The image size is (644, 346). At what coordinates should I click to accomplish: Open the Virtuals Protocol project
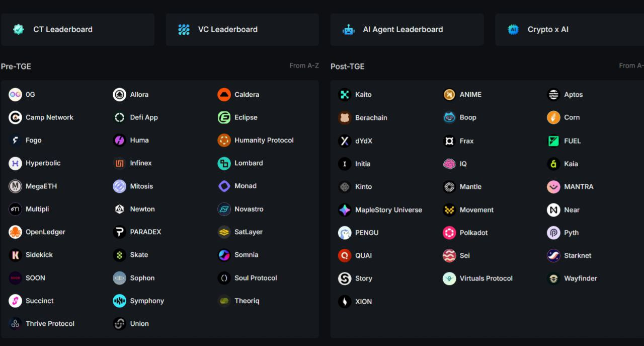[478, 279]
